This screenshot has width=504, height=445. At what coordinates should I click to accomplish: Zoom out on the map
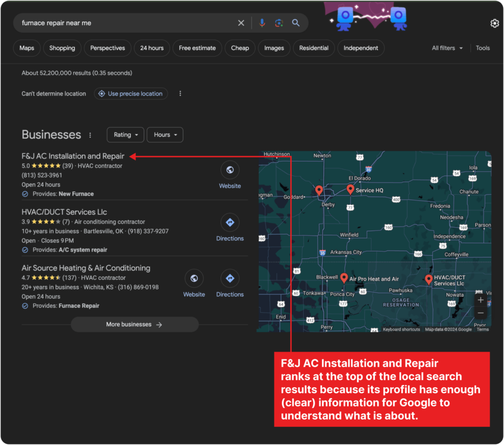pyautogui.click(x=480, y=313)
